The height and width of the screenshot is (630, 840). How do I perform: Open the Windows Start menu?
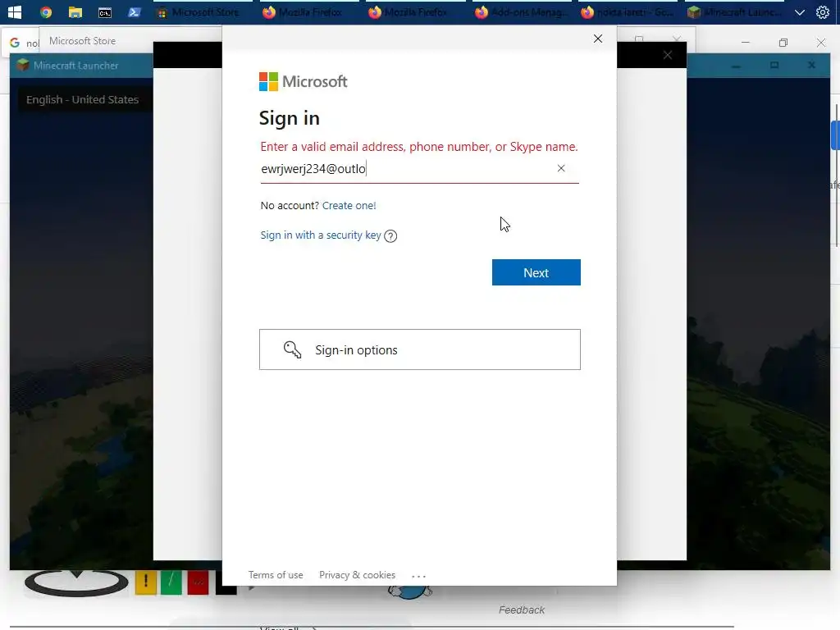click(15, 11)
